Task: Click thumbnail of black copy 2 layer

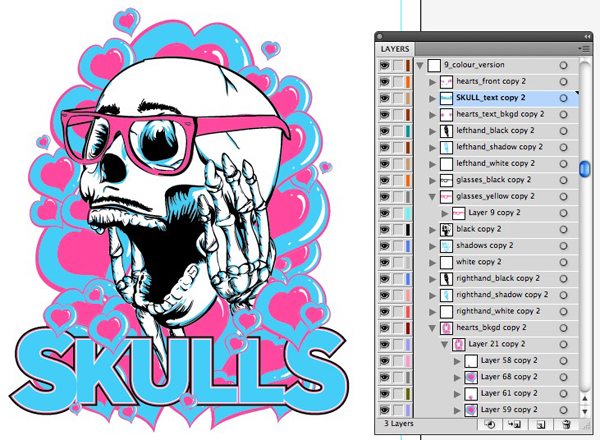Action: click(x=446, y=230)
